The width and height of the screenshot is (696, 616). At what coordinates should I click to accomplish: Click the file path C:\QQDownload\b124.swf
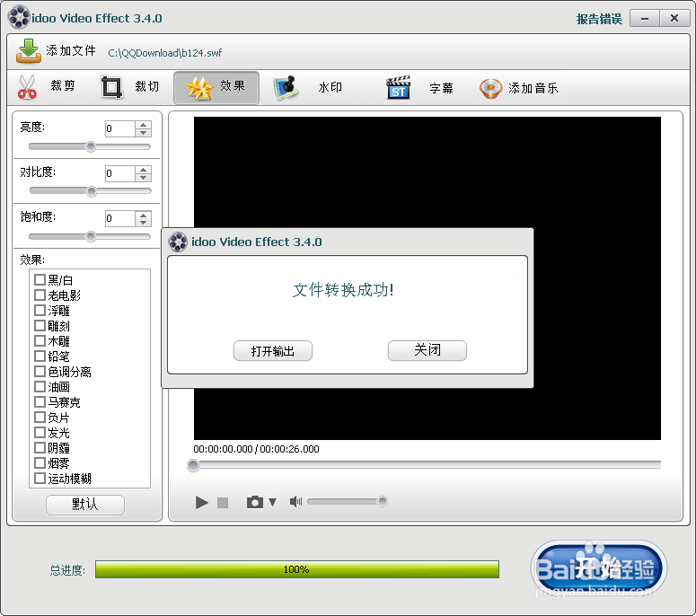(x=164, y=53)
